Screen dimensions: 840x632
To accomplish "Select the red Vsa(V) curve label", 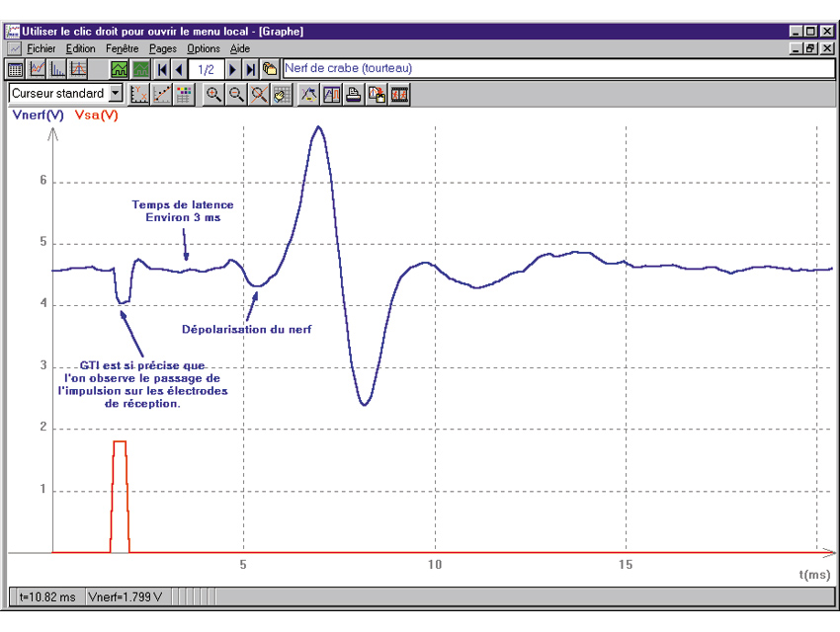I will (x=97, y=116).
